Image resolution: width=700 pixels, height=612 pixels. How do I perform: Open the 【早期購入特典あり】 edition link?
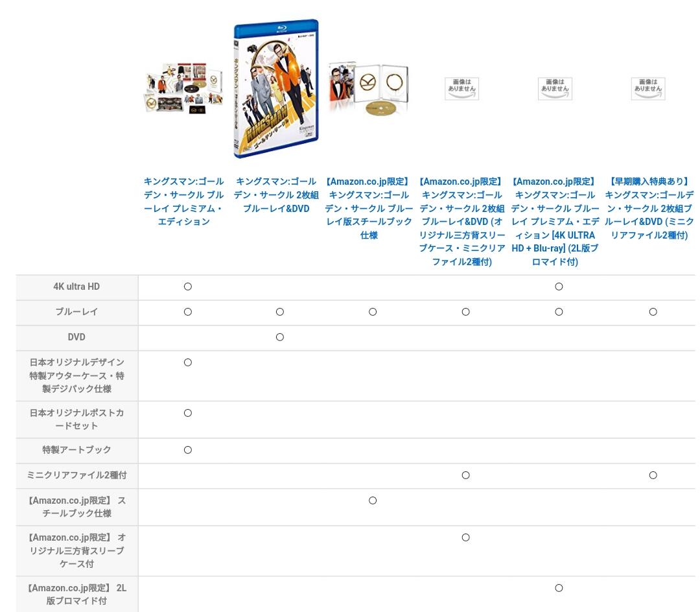pyautogui.click(x=649, y=208)
